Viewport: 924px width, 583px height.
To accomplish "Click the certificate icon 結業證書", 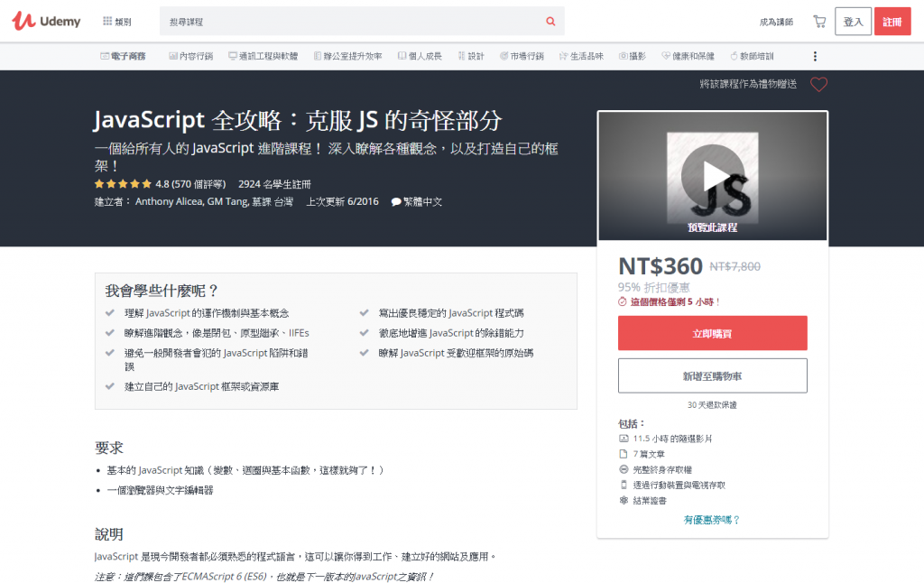I will tap(624, 500).
